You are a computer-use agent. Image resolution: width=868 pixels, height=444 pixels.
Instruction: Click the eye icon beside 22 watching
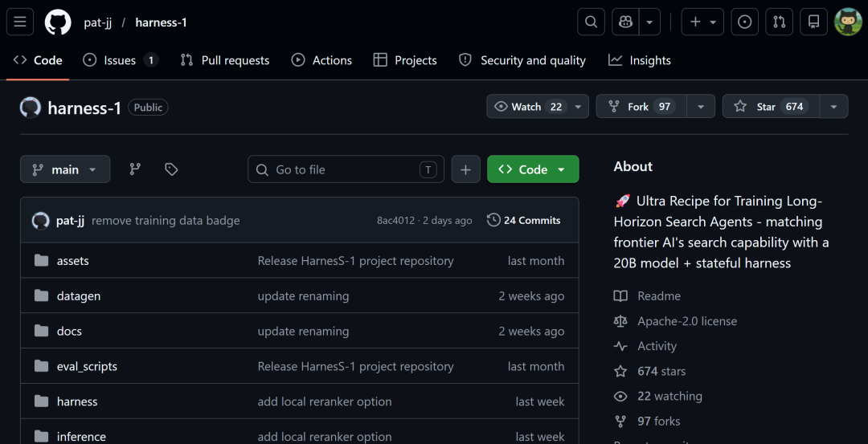(x=620, y=397)
